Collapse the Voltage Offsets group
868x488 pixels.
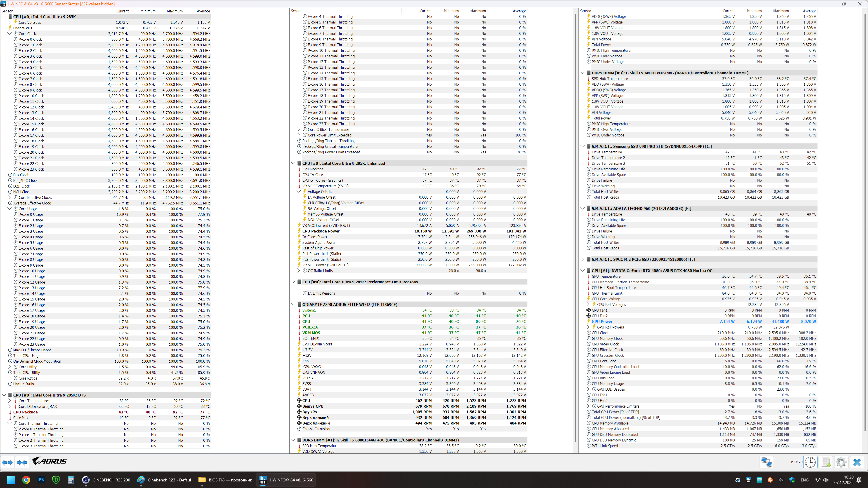pos(299,192)
